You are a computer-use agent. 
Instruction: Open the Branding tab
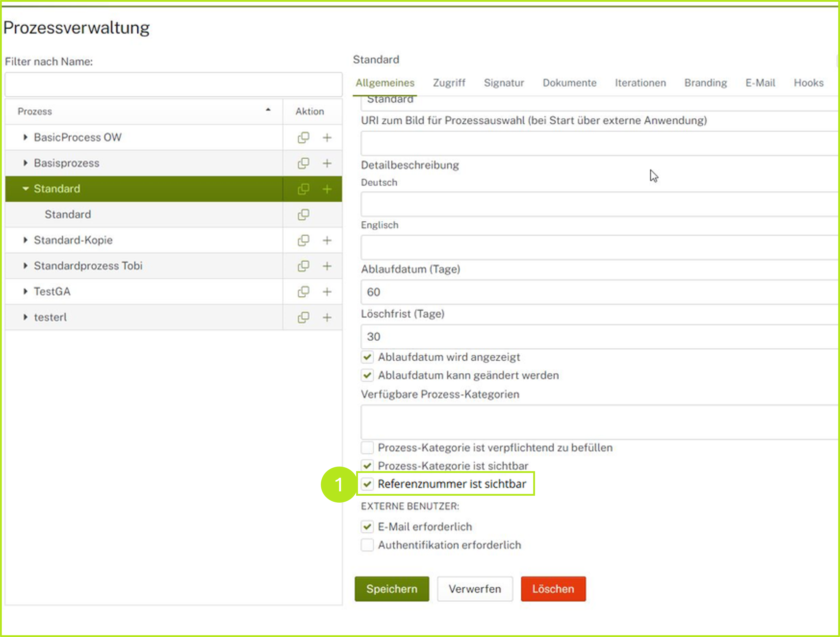tap(705, 83)
